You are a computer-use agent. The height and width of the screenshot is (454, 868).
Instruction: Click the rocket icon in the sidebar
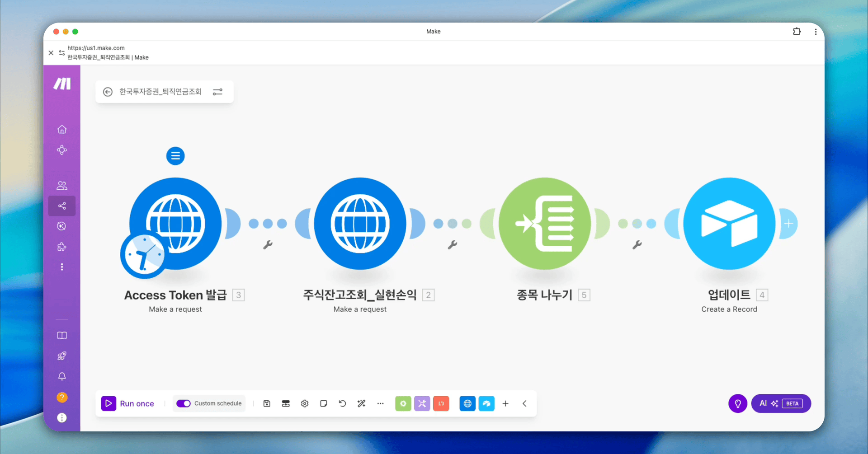pos(62,356)
